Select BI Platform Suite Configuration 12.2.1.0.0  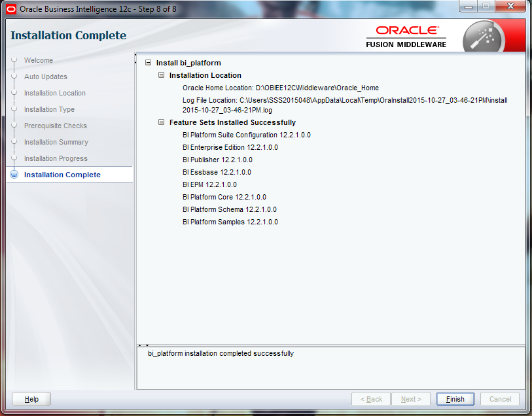[x=246, y=135]
